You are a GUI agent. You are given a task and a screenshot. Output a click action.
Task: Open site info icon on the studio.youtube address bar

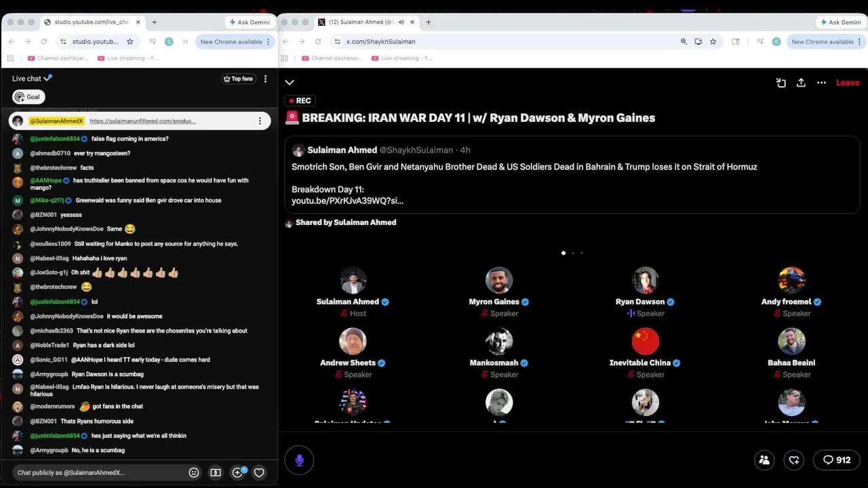click(x=63, y=41)
